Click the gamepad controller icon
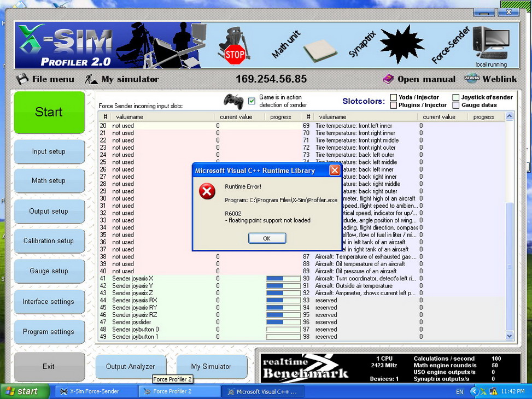The width and height of the screenshot is (532, 399). coord(233,101)
